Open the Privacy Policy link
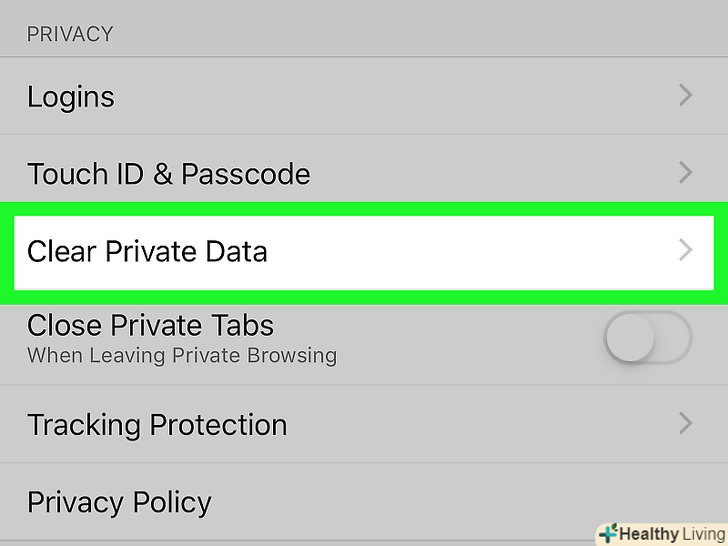Screen dimensions: 728x546 [119, 502]
